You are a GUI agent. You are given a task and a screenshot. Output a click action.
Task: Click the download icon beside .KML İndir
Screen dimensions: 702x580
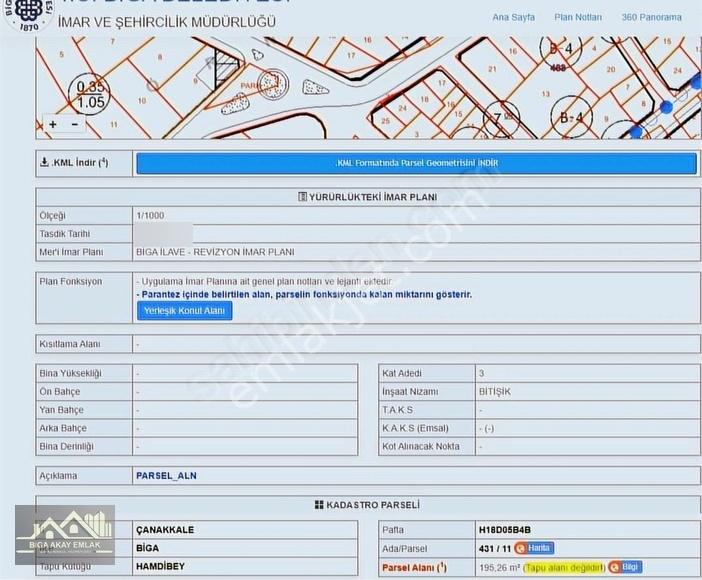[44, 162]
